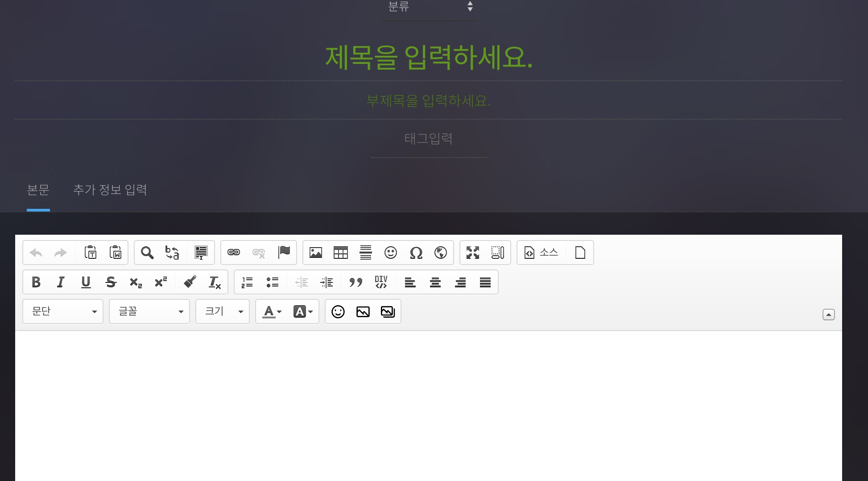Open the background color picker
This screenshot has width=868, height=481.
(x=303, y=311)
